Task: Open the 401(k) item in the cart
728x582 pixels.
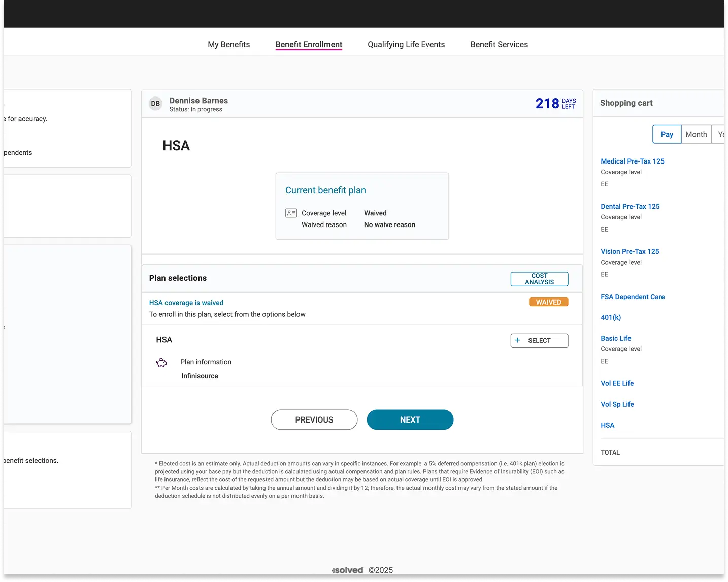Action: [611, 317]
